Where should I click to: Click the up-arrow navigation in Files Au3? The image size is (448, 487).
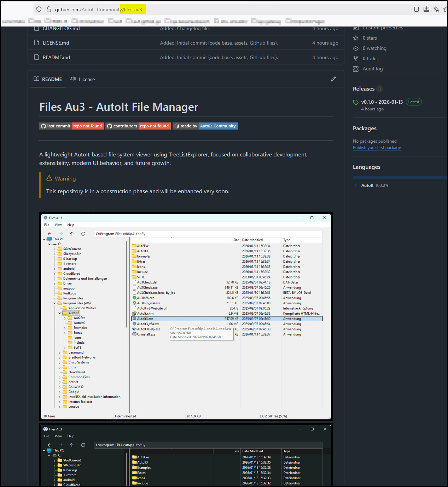click(72, 234)
